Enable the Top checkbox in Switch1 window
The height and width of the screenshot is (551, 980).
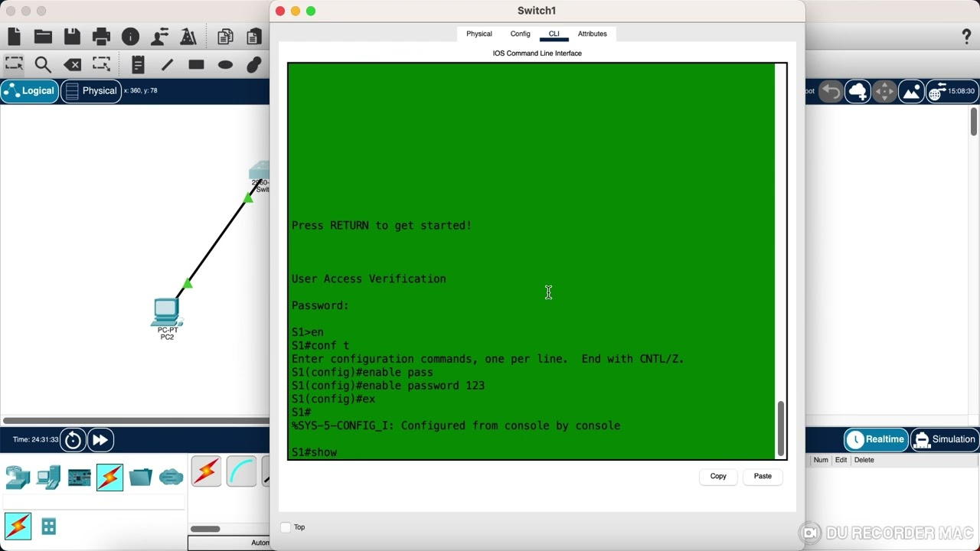click(x=286, y=527)
